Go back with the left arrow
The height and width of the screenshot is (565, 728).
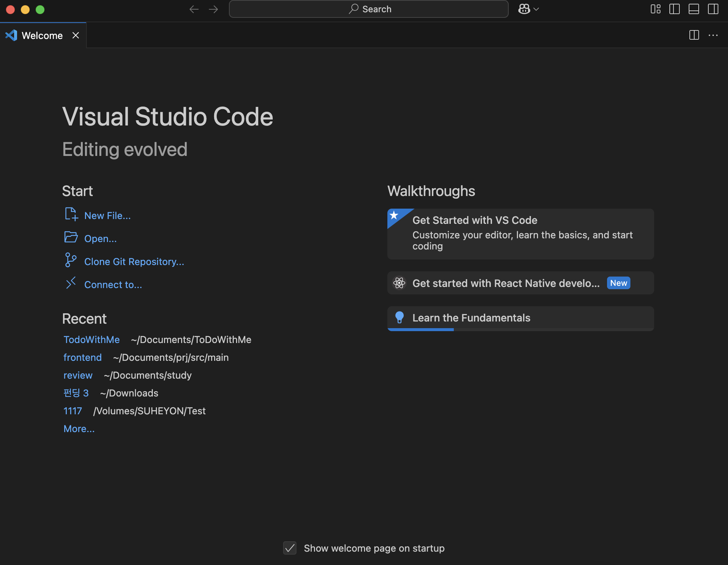pyautogui.click(x=194, y=9)
